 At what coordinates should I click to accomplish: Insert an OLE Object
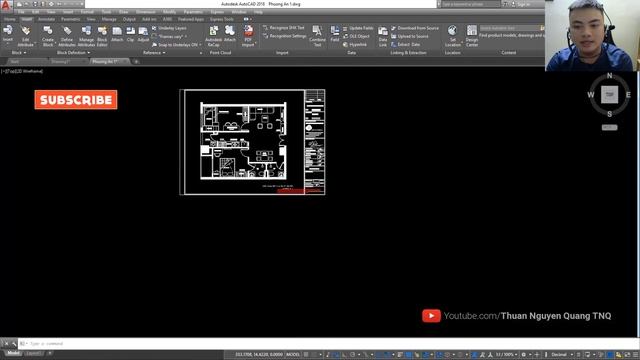(x=356, y=36)
